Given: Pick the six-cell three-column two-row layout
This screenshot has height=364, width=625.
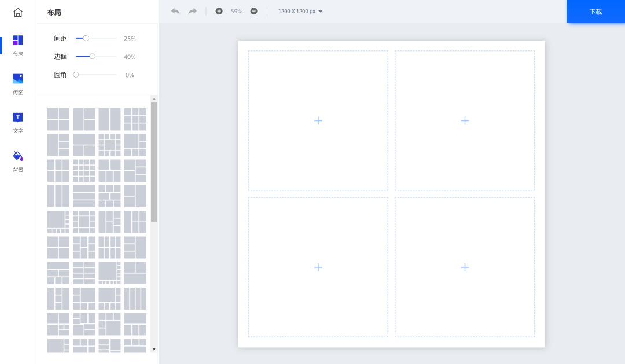Looking at the screenshot, I should pyautogui.click(x=58, y=170).
